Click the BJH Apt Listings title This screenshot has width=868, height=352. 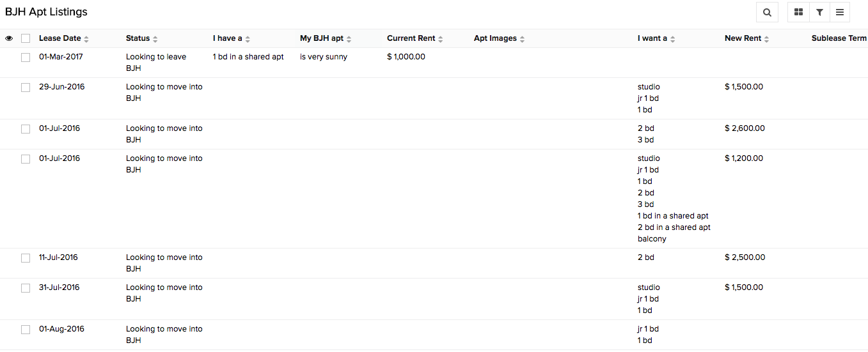[46, 12]
